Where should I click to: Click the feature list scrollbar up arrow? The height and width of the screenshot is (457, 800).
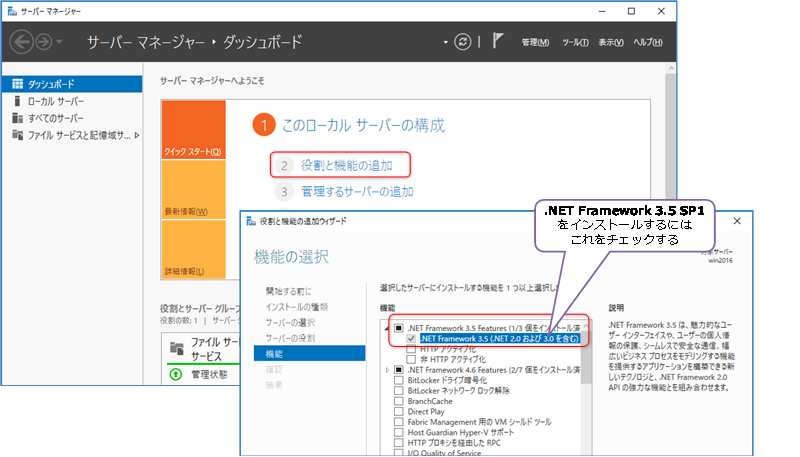(x=586, y=325)
